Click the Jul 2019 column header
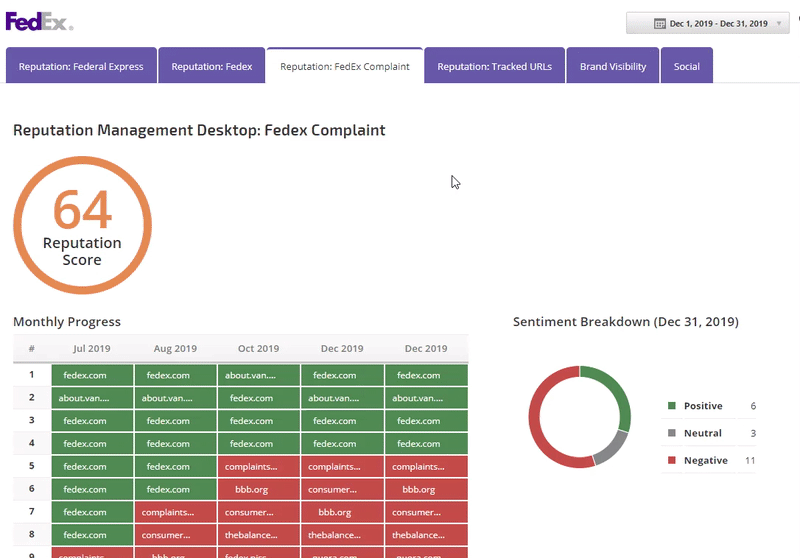Image resolution: width=800 pixels, height=558 pixels. (92, 349)
